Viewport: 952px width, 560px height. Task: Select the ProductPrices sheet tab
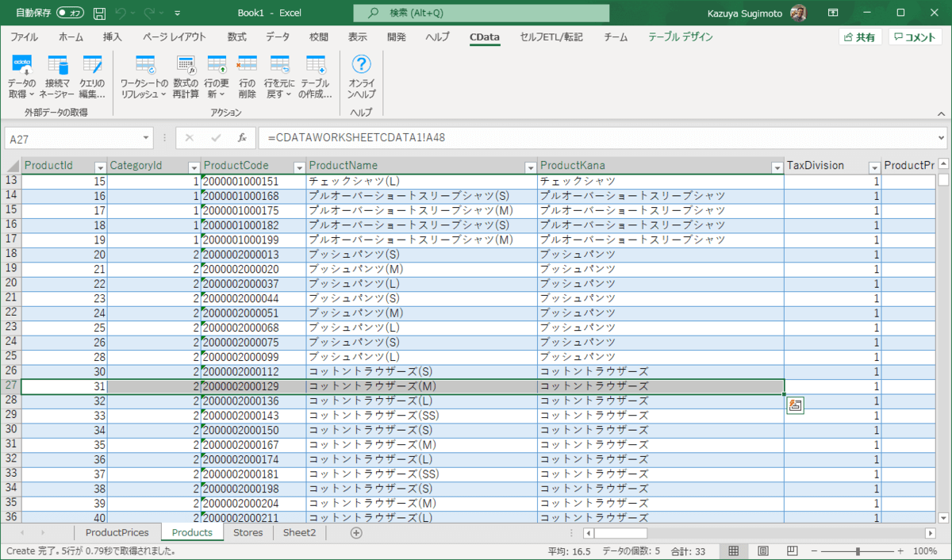[117, 533]
